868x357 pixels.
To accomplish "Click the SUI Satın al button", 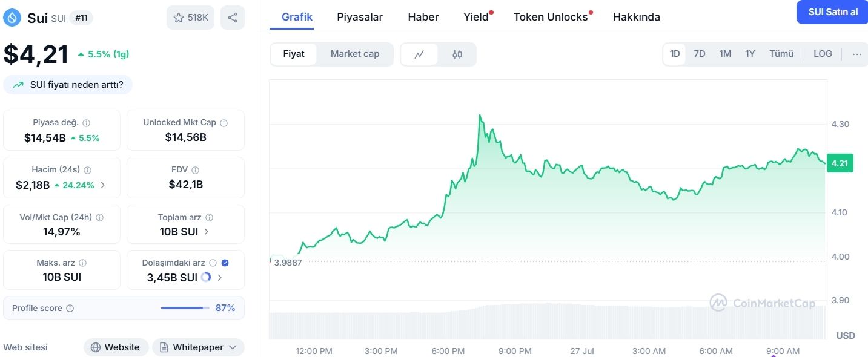I will (832, 12).
